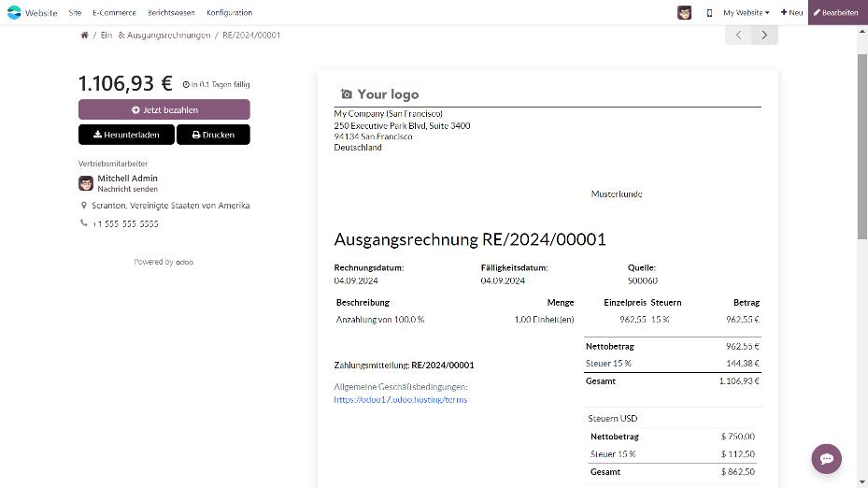Click the Scranton address text
Screen dimensions: 868x488
170,206
